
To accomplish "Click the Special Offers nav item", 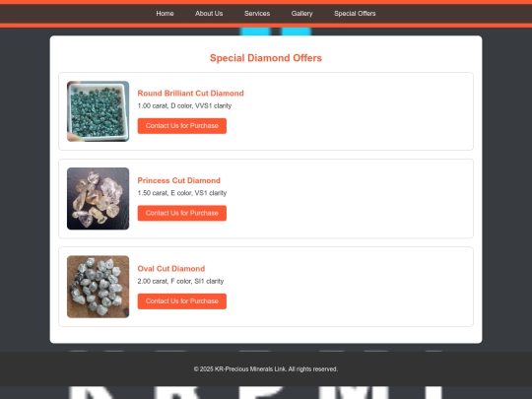I will point(355,14).
